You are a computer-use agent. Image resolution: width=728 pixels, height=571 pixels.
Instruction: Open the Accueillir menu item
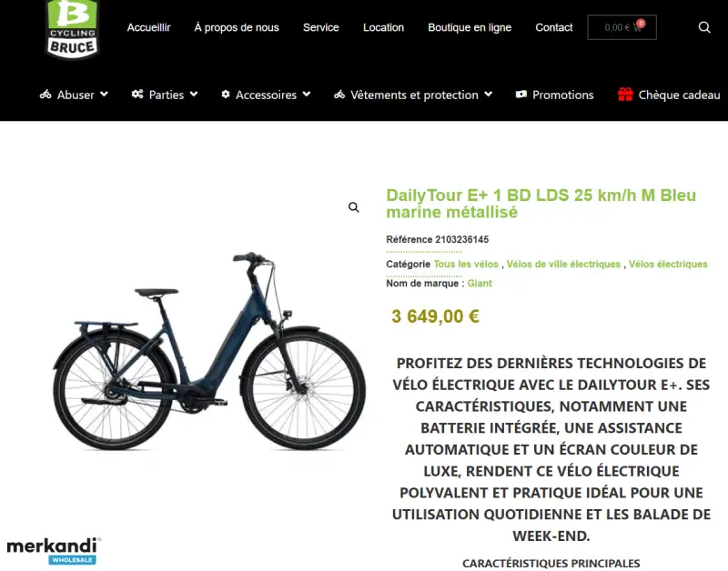pyautogui.click(x=148, y=27)
